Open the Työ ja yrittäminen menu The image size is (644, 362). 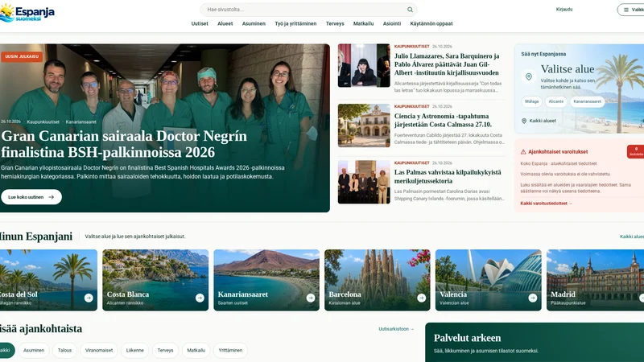tap(295, 24)
